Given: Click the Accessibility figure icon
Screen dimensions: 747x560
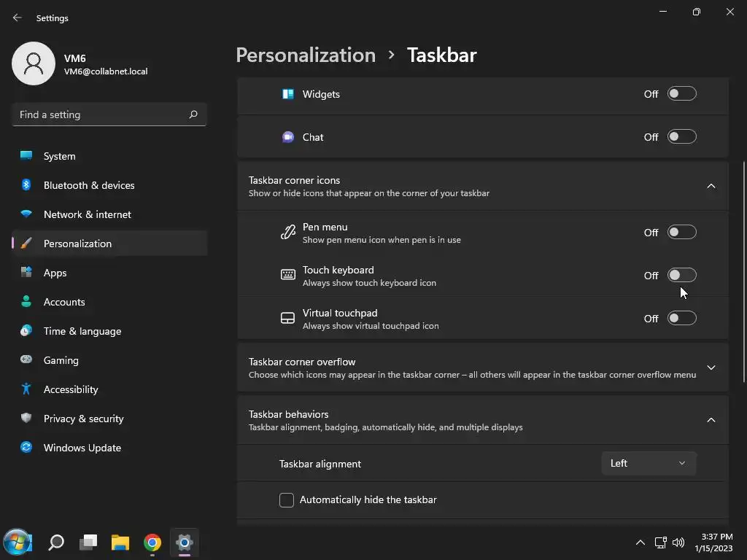Looking at the screenshot, I should (26, 389).
